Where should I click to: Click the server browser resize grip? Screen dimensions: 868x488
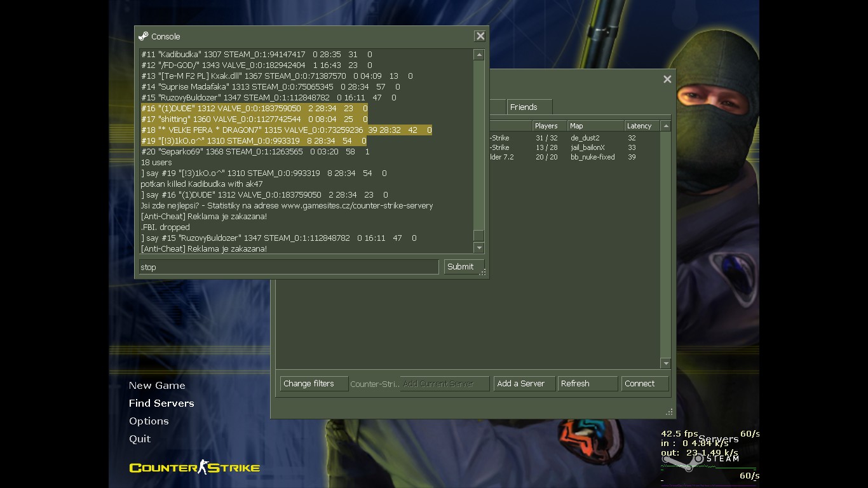(x=668, y=412)
